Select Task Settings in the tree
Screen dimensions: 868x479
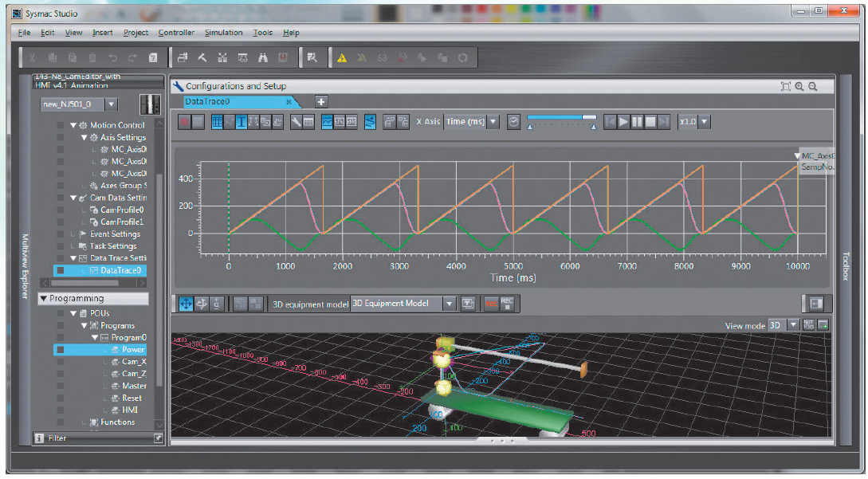point(113,245)
